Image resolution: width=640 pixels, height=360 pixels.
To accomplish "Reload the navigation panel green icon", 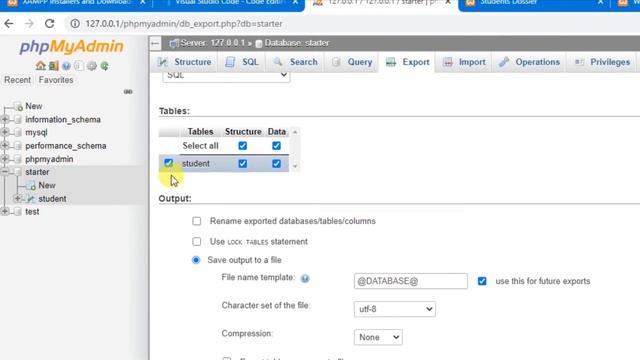I will (x=104, y=66).
